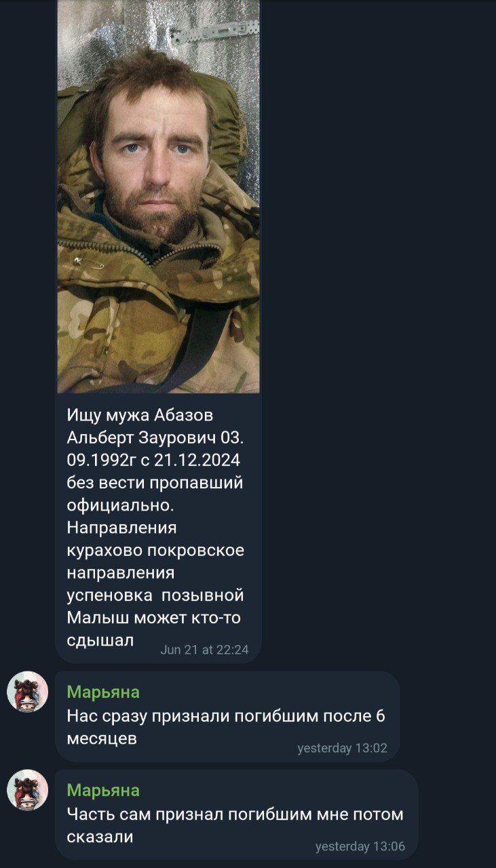Open Марьяна's avatar beside the "Нас сразу" reply

click(x=27, y=692)
